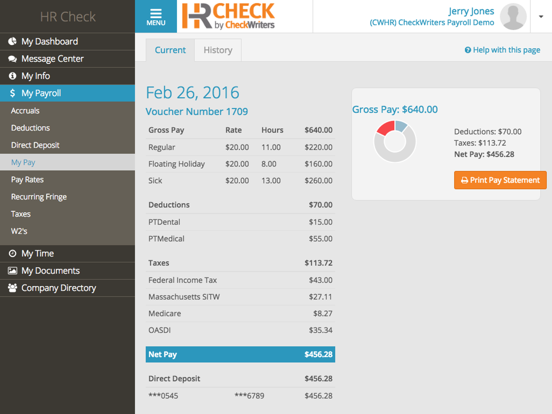Click the people icon beside Company Directory
The image size is (552, 414).
tap(12, 288)
